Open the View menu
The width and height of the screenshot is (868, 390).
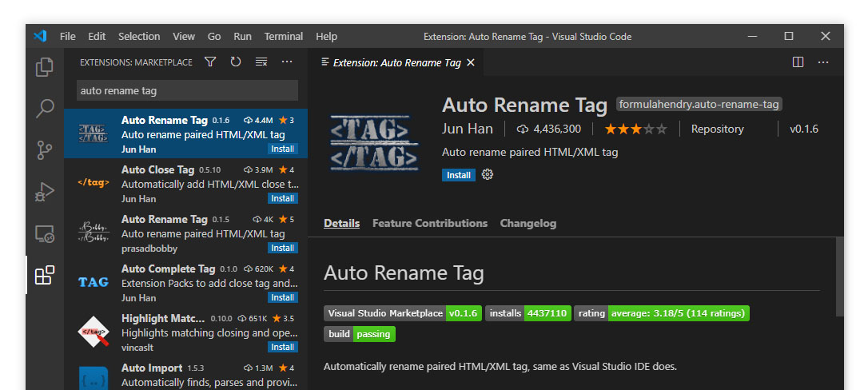(x=184, y=37)
